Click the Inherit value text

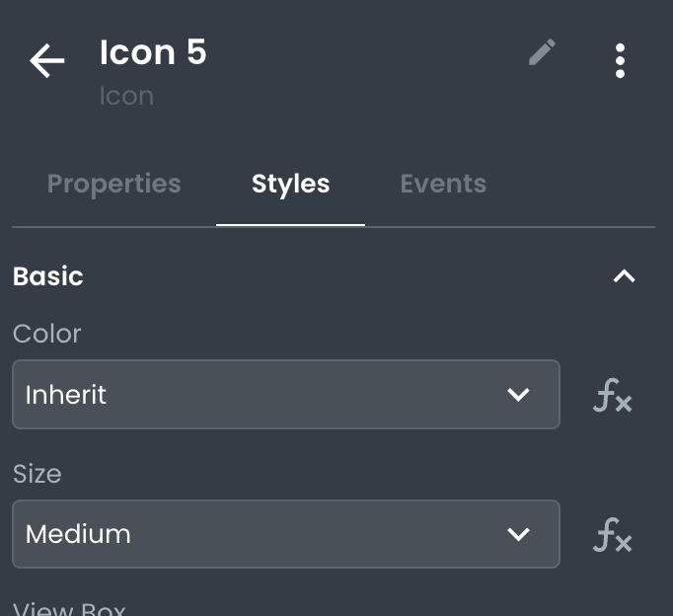coord(66,395)
